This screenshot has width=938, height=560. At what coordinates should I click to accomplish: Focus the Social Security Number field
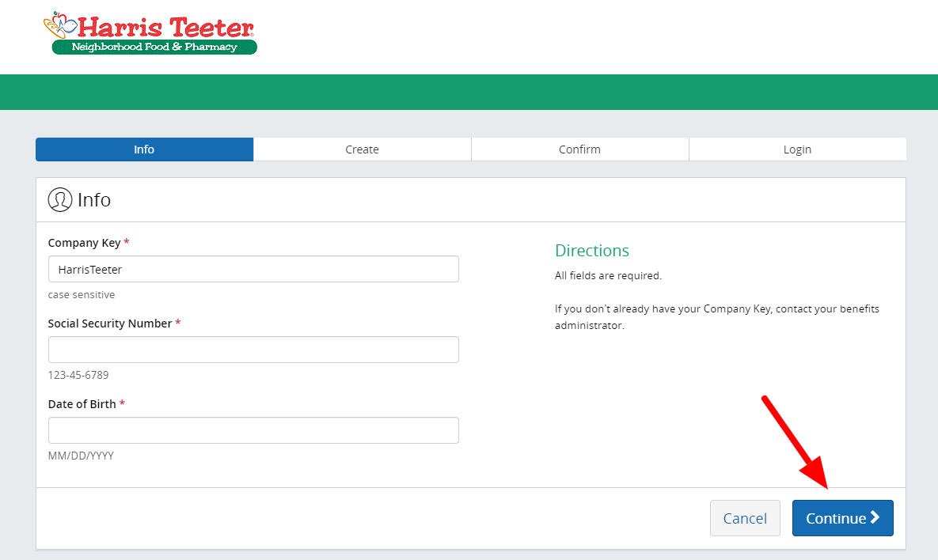pyautogui.click(x=253, y=350)
